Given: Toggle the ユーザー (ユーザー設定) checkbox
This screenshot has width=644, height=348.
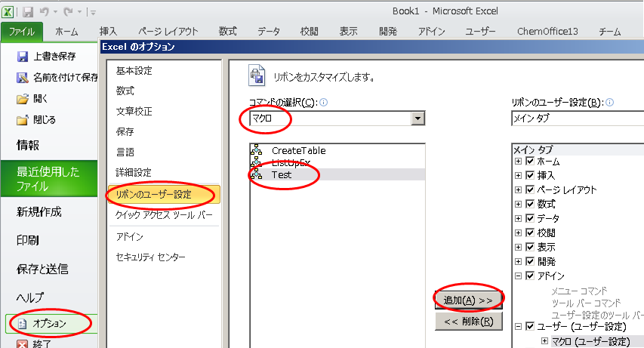Looking at the screenshot, I should (530, 327).
